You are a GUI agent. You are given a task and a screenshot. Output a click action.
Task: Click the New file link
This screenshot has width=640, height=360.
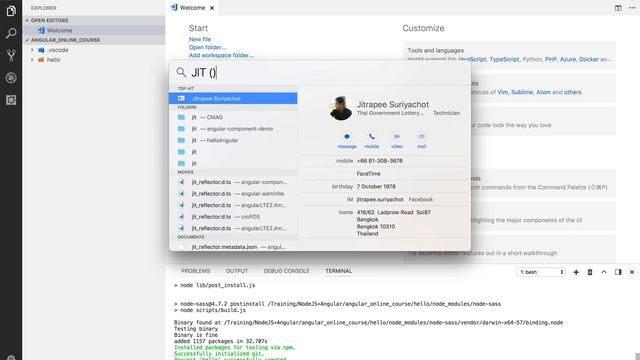[200, 39]
